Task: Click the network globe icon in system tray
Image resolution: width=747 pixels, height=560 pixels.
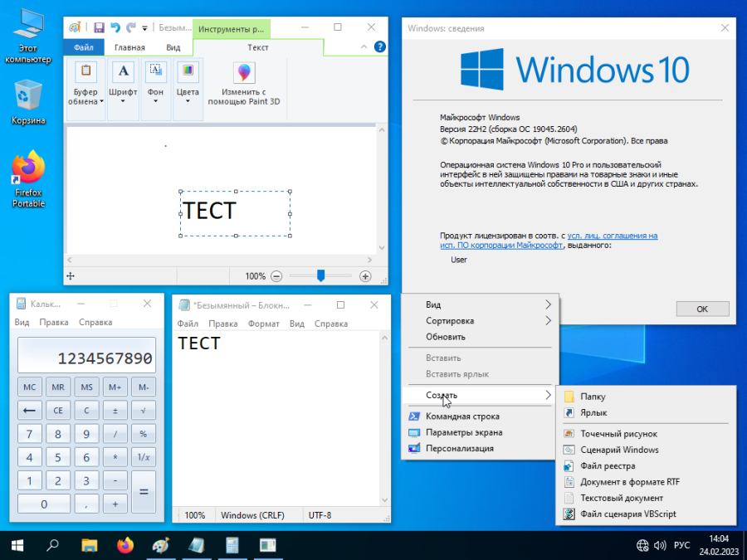Action: coord(642,545)
